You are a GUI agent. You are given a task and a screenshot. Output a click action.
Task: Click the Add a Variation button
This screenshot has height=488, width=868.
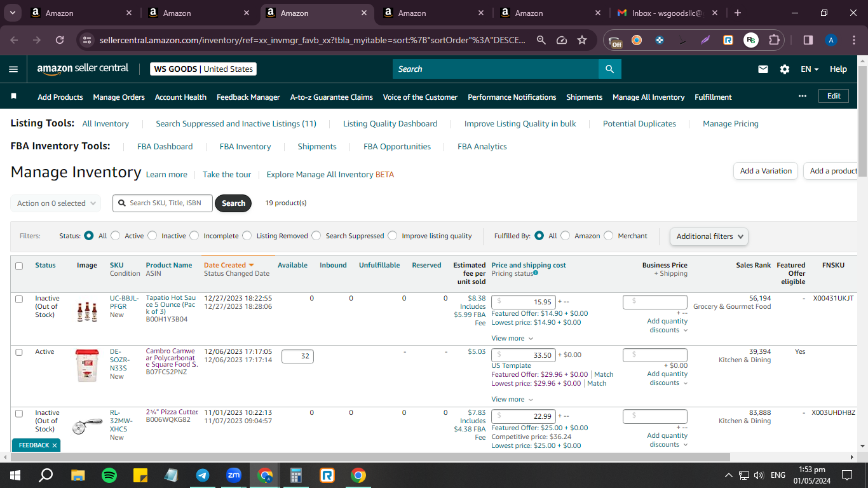tap(766, 171)
